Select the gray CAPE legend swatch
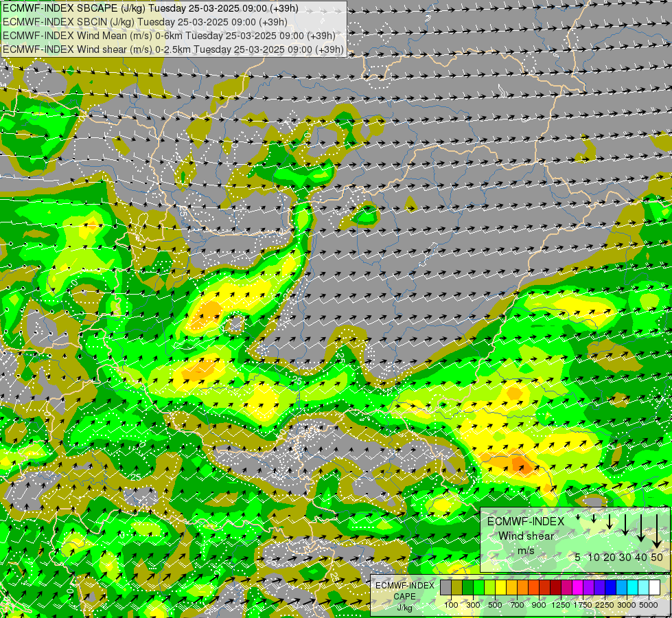 (x=445, y=588)
